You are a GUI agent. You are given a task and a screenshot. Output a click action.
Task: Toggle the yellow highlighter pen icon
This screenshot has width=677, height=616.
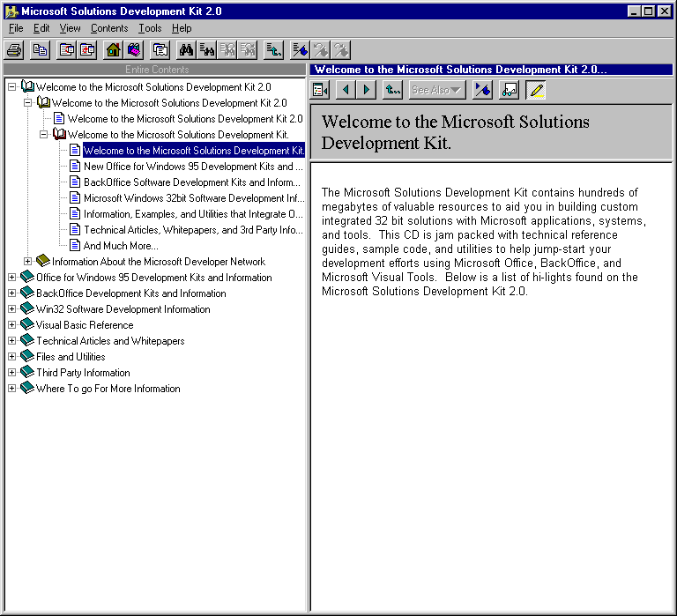click(536, 90)
